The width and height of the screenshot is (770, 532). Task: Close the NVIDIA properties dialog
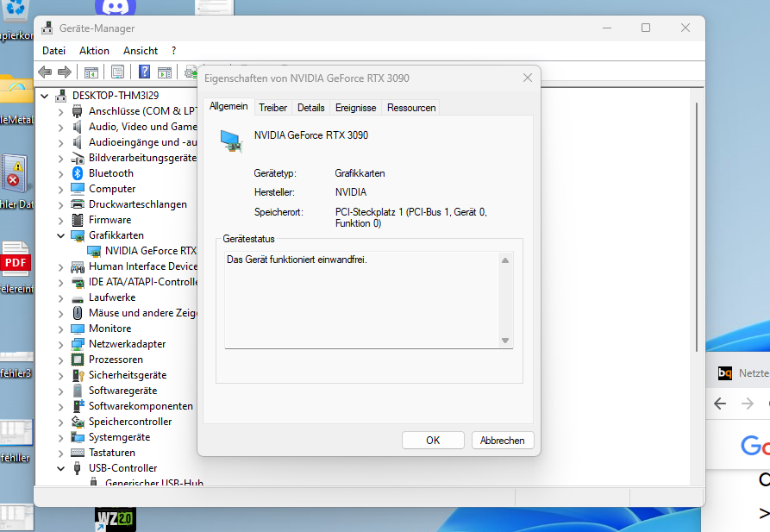tap(528, 78)
